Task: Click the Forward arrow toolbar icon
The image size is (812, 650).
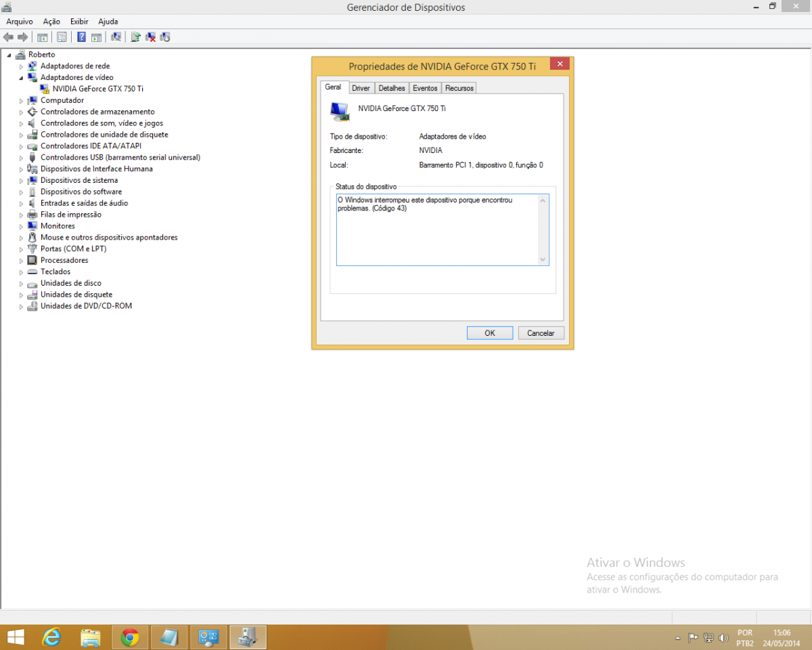Action: [x=22, y=37]
